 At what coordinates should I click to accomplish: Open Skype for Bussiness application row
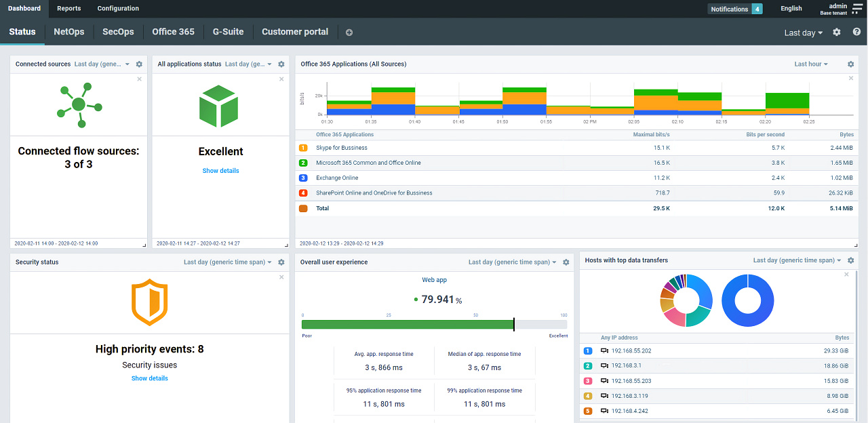[576, 148]
